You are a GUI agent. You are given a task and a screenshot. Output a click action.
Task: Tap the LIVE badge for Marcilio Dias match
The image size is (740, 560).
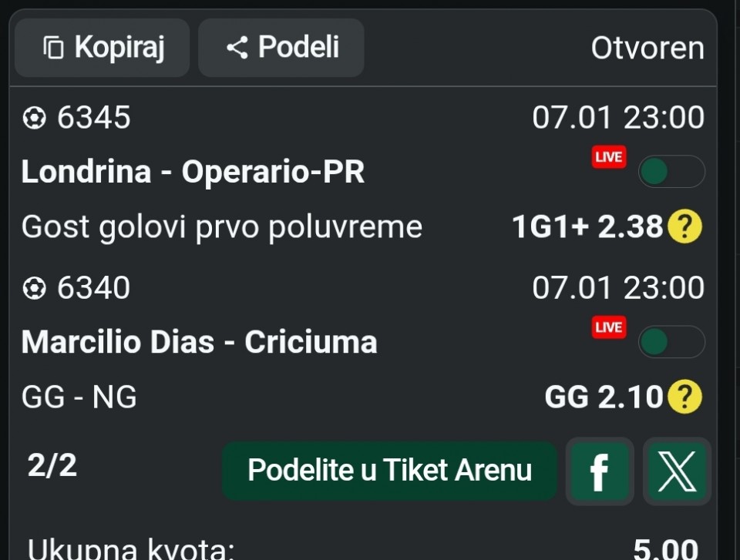point(608,327)
